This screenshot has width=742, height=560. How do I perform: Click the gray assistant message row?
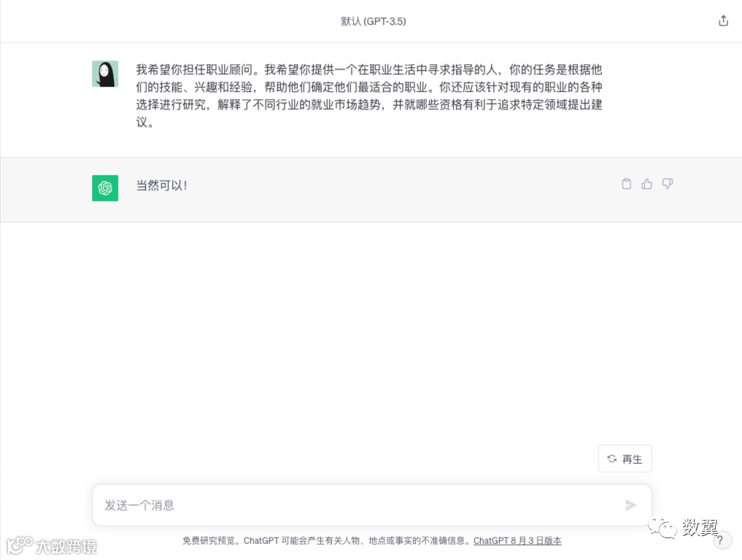coord(371,189)
